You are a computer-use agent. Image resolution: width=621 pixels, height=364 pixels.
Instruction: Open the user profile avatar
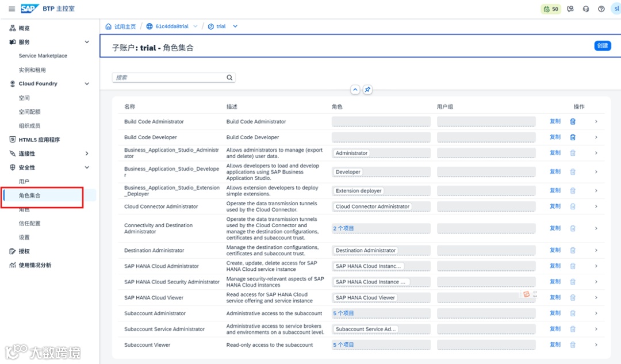pyautogui.click(x=616, y=9)
